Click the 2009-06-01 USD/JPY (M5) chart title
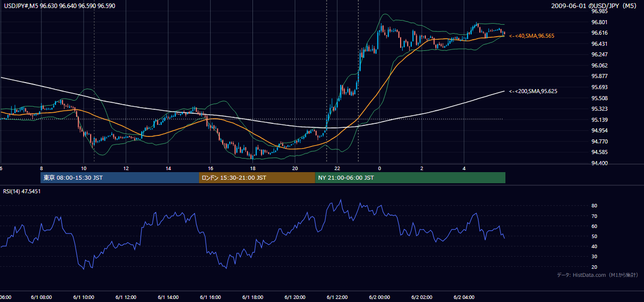644x302 pixels. click(595, 6)
